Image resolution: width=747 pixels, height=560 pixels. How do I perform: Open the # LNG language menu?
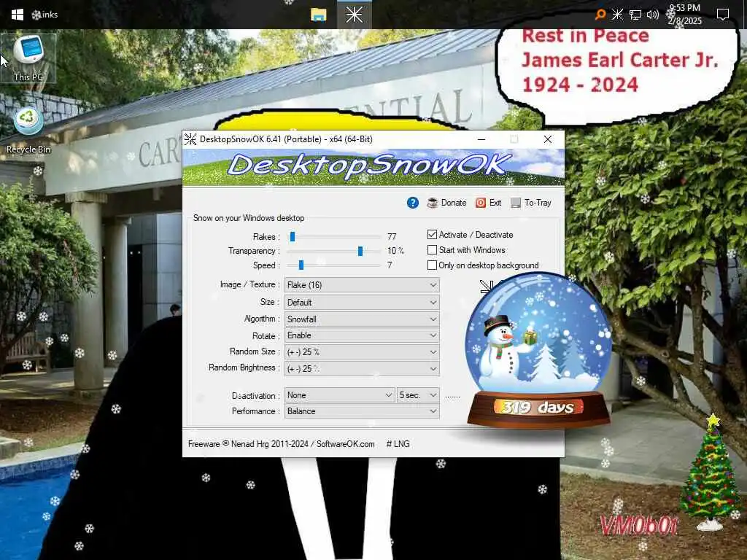coord(398,444)
